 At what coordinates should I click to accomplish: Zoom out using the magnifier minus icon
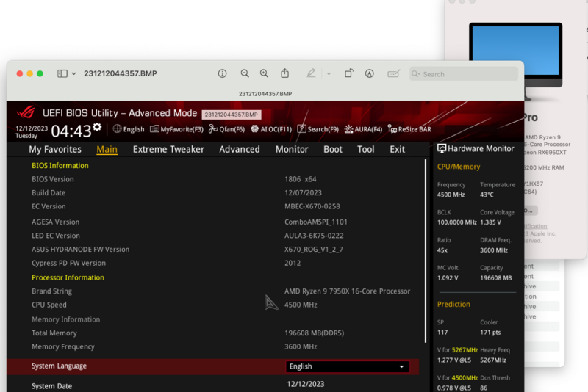point(245,73)
